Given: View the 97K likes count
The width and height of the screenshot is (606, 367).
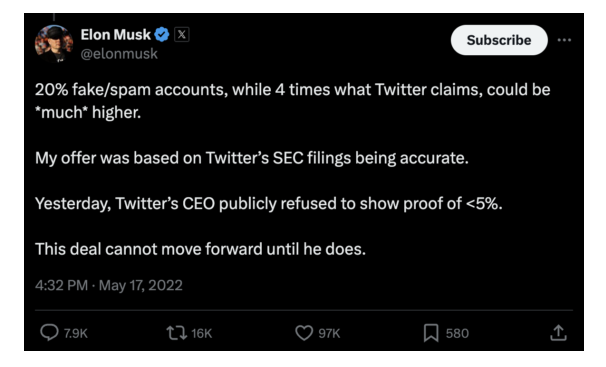Looking at the screenshot, I should pyautogui.click(x=329, y=333).
